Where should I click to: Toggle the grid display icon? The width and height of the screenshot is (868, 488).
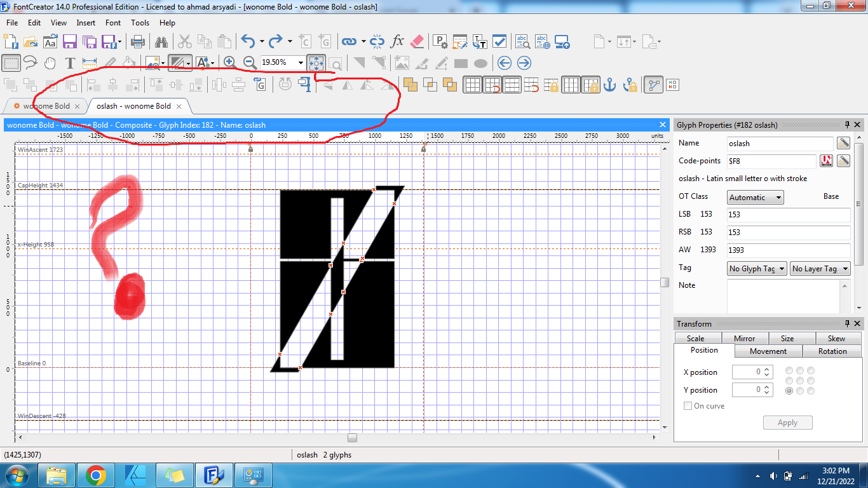point(472,84)
